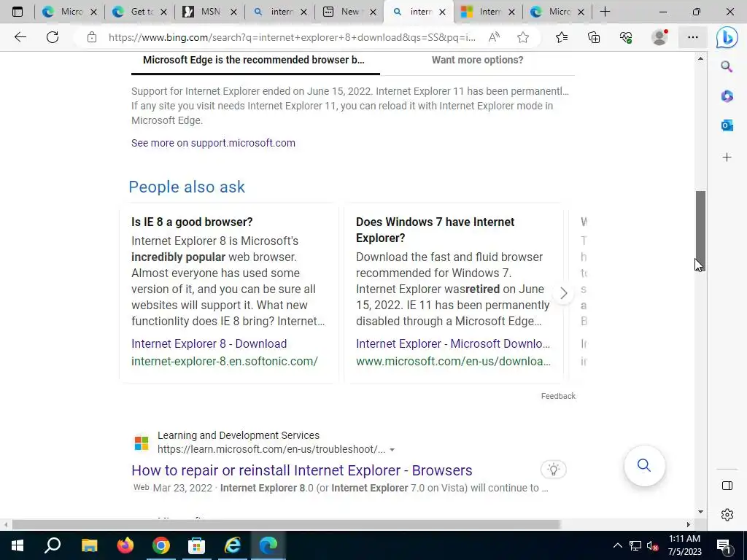
Task: Switch to the Get started tab
Action: [140, 12]
